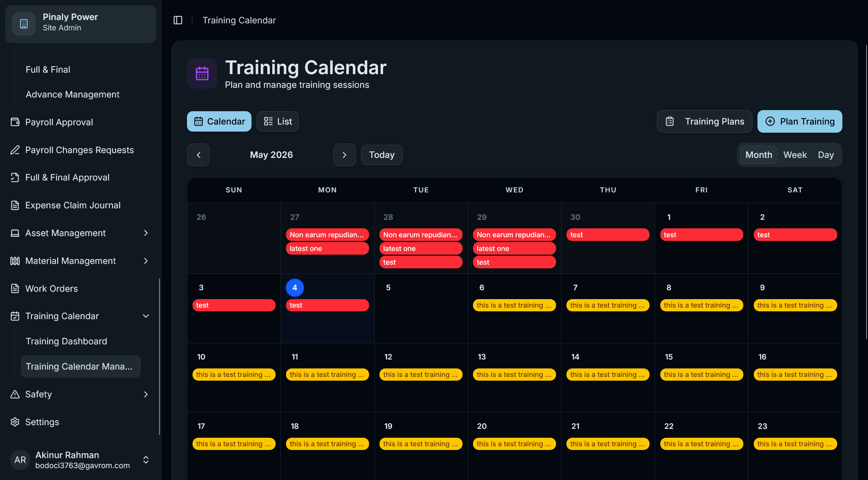This screenshot has height=480, width=868.
Task: Click the Work Orders document icon
Action: pyautogui.click(x=15, y=288)
